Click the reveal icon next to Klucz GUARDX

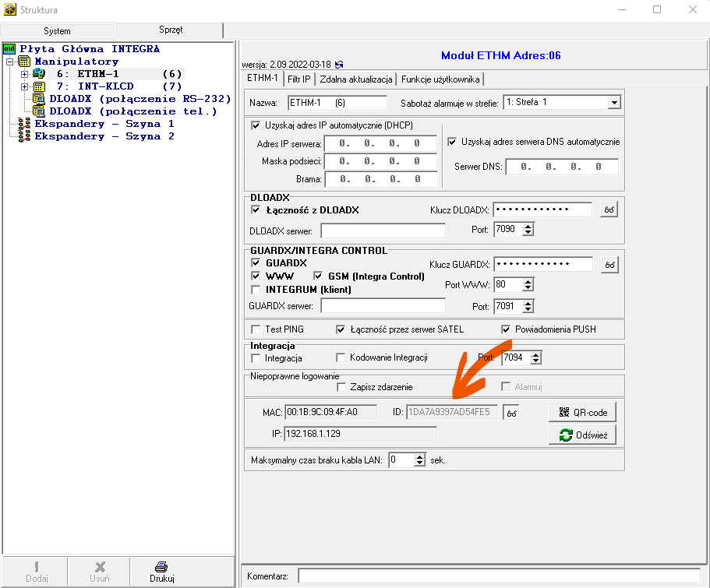point(609,265)
